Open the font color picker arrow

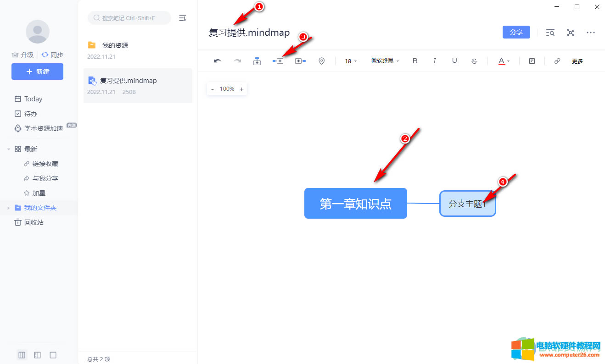pos(509,61)
